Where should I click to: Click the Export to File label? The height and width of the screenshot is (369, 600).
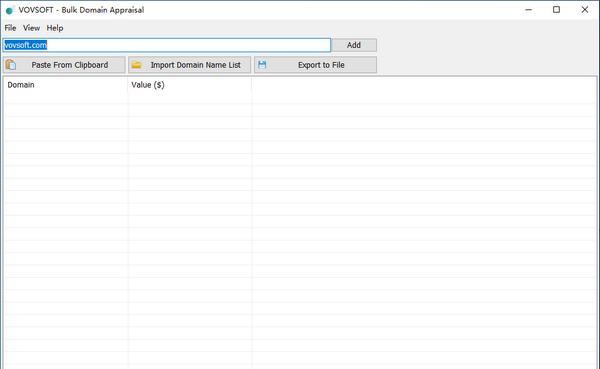pos(321,65)
